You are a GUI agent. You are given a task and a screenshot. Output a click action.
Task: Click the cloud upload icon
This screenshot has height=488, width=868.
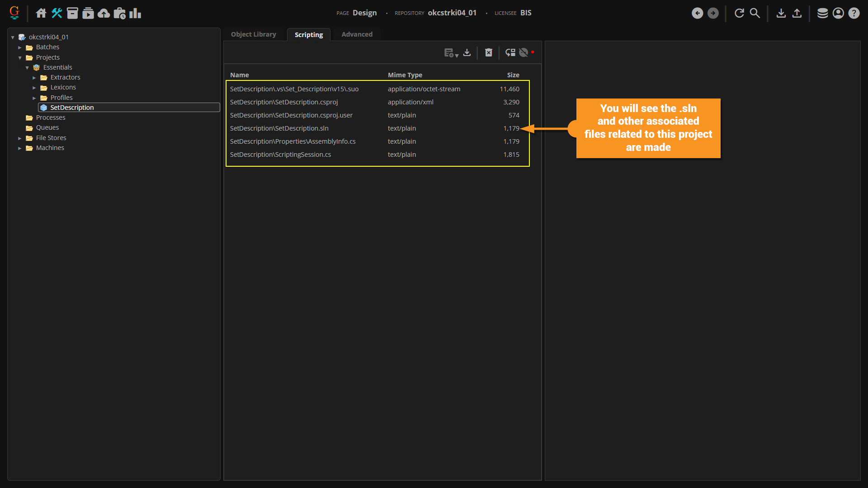(x=104, y=13)
